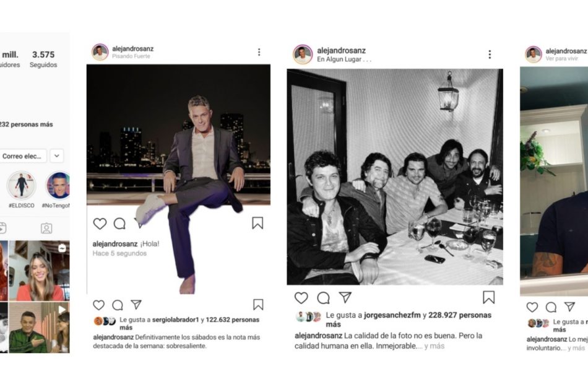Viewport: 588px width, 392px height.
Task: Click the 'Correo elec...' button
Action: pos(22,156)
